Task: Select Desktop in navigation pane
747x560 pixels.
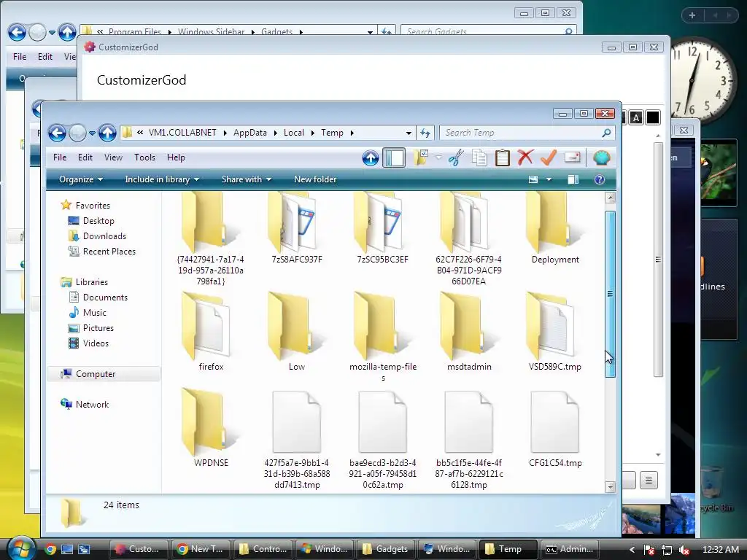Action: 91,220
